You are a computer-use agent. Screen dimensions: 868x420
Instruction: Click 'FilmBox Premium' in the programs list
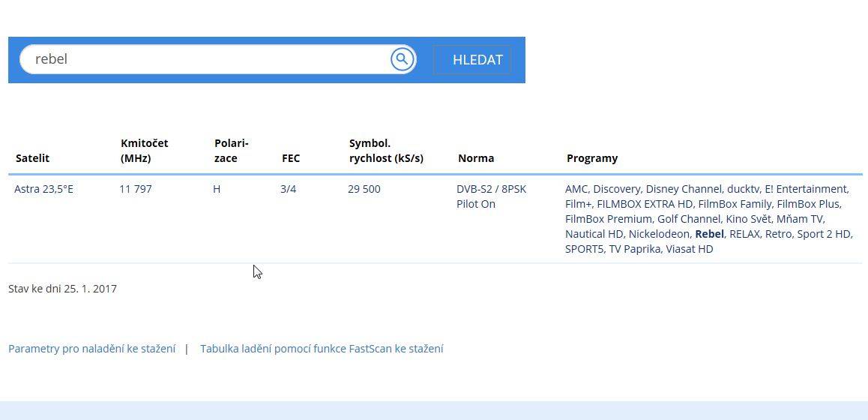(609, 219)
